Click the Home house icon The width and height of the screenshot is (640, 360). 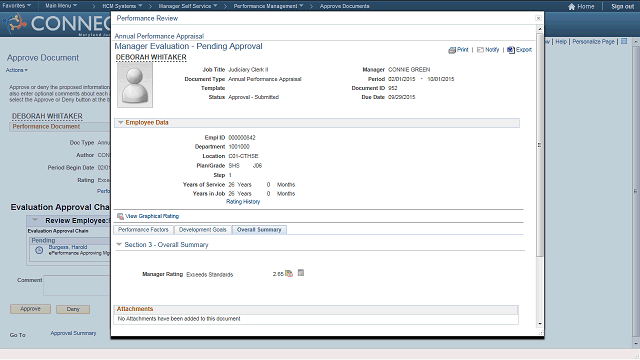(571, 7)
